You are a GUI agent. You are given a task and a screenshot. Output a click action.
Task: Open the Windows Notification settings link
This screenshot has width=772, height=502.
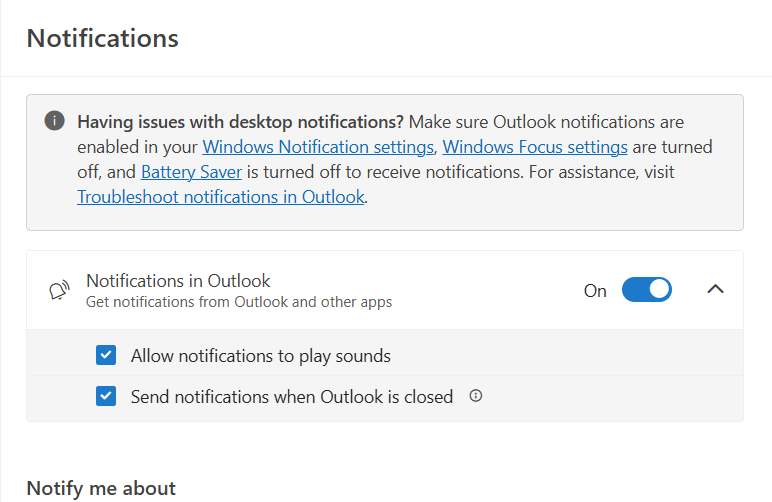coord(318,147)
